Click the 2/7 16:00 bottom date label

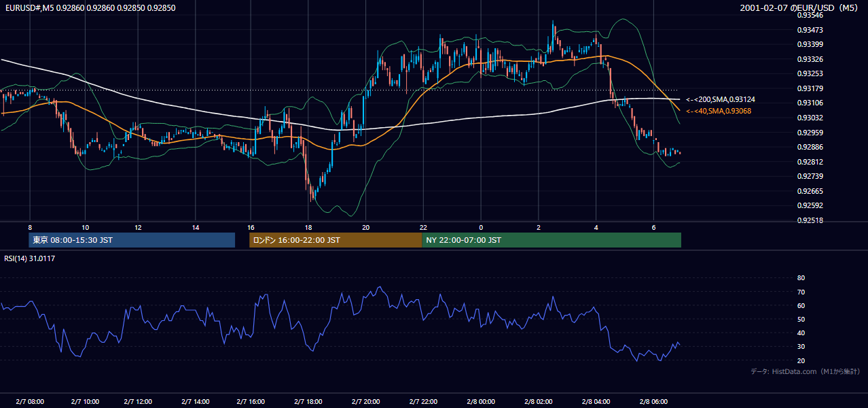(251, 402)
